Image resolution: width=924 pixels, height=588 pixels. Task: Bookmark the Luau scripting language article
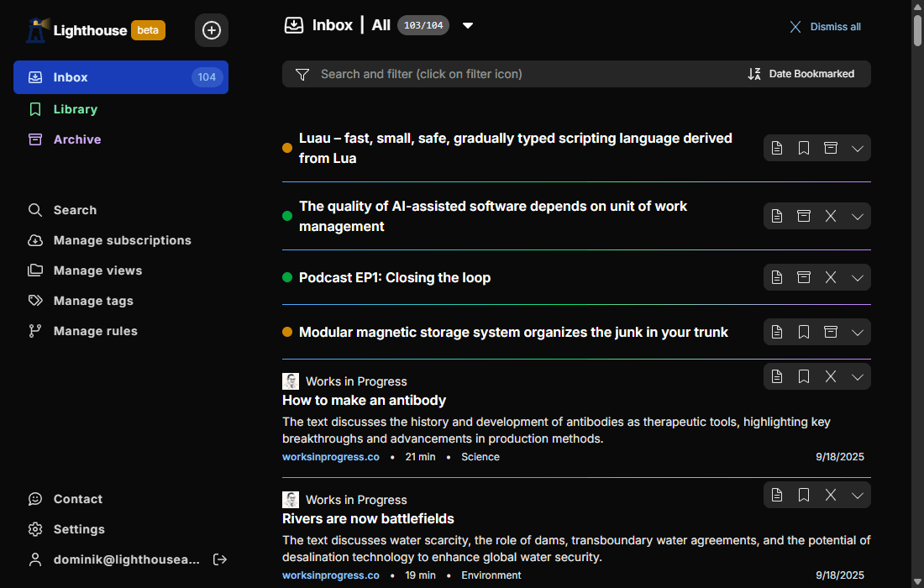pos(804,148)
